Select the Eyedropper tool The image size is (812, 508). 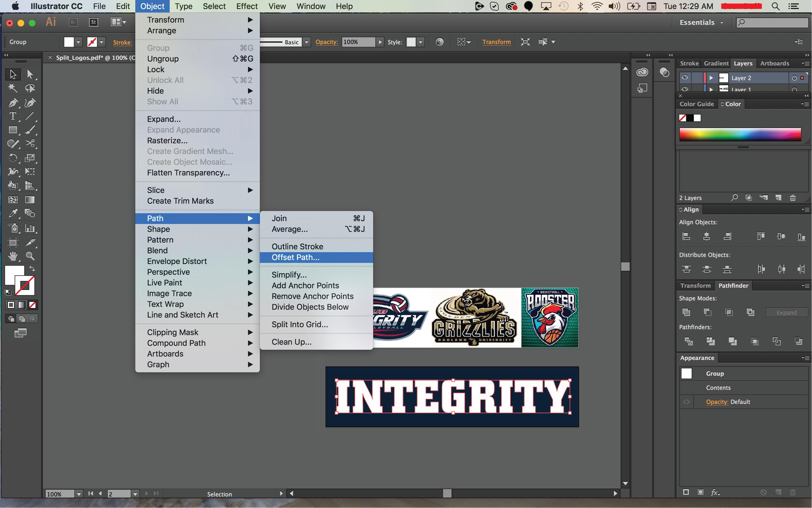click(x=13, y=213)
